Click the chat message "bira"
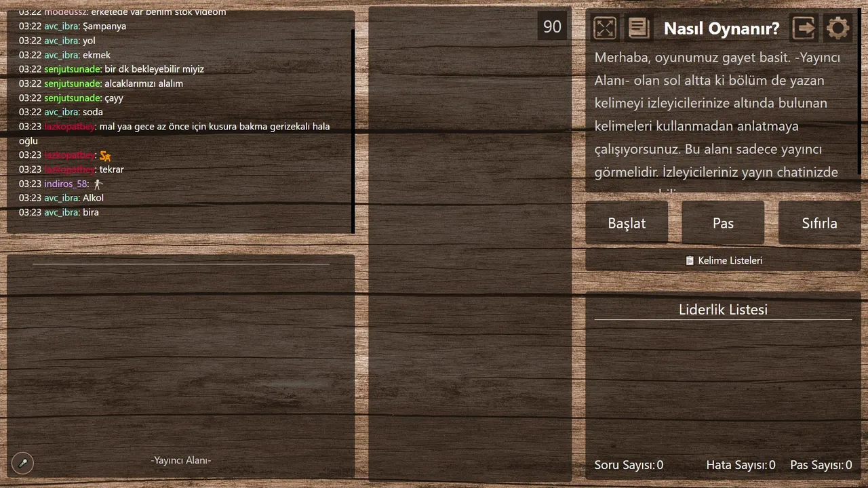Viewport: 868px width, 488px height. [91, 212]
